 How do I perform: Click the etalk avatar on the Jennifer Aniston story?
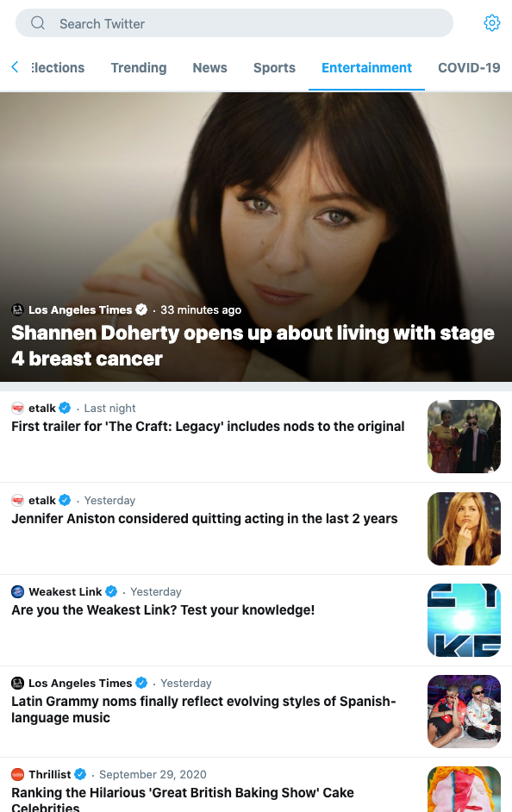(x=17, y=500)
